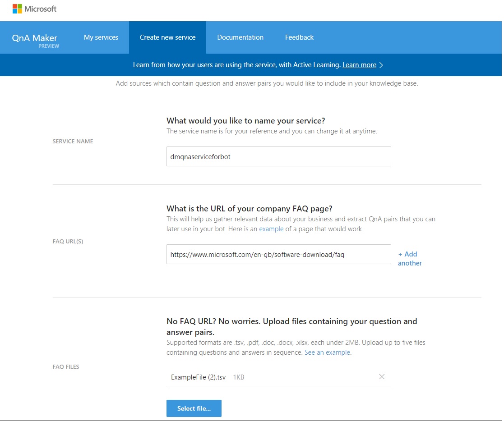Click the colored Microsoft squares icon
This screenshot has height=421, width=504.
pyautogui.click(x=17, y=9)
